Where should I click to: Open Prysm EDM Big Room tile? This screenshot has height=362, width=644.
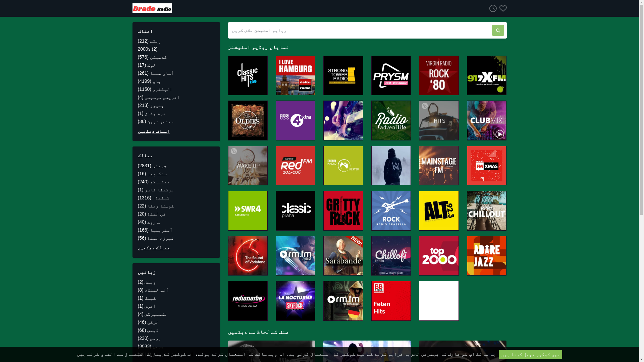click(391, 75)
